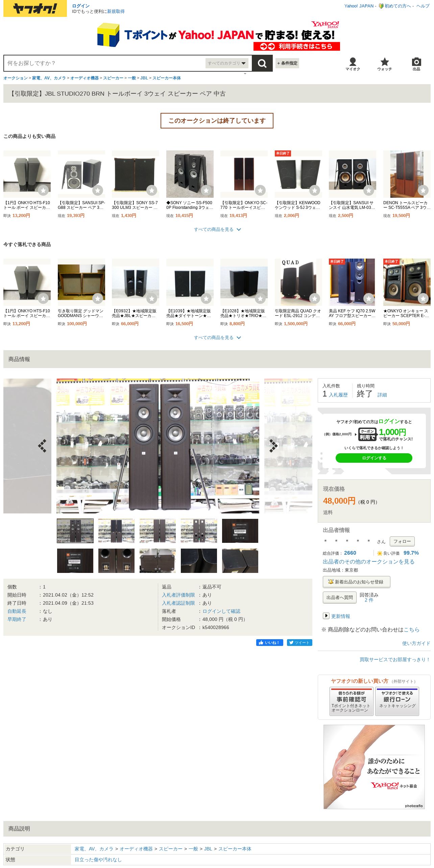
Task: Star the GOODMANS 100,000円 item
Action: pos(98,299)
